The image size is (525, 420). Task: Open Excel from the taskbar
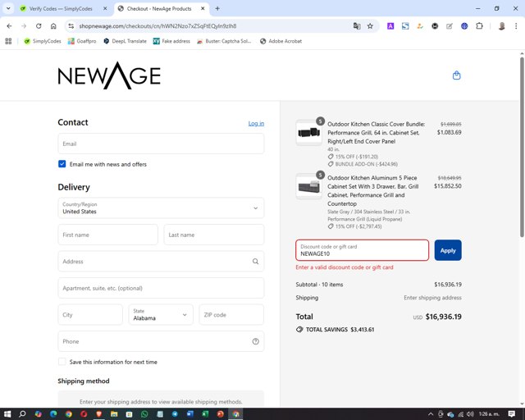[x=205, y=414]
